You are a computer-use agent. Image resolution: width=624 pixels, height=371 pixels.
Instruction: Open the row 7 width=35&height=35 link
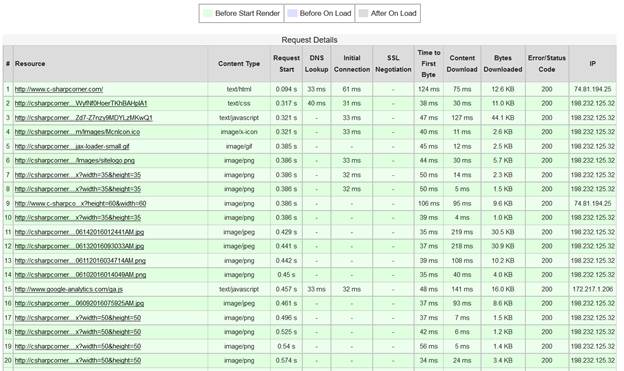tap(78, 175)
